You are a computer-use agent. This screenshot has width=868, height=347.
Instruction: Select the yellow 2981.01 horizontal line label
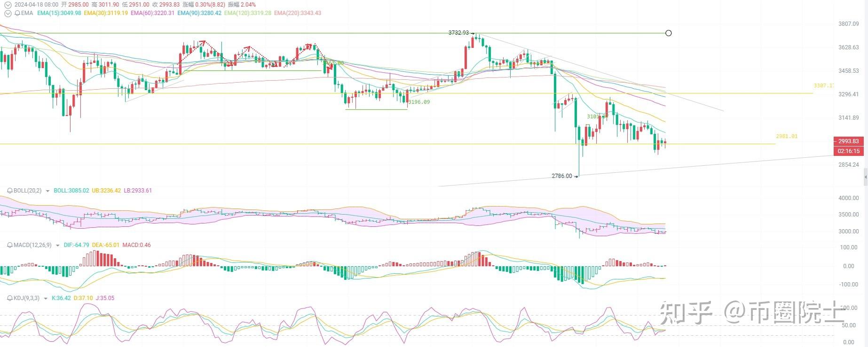click(787, 136)
